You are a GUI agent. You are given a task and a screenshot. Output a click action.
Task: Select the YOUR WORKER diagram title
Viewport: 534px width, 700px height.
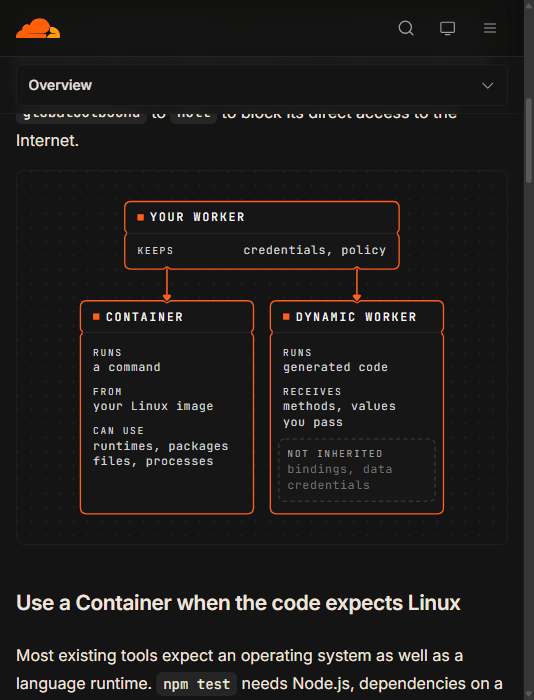197,217
